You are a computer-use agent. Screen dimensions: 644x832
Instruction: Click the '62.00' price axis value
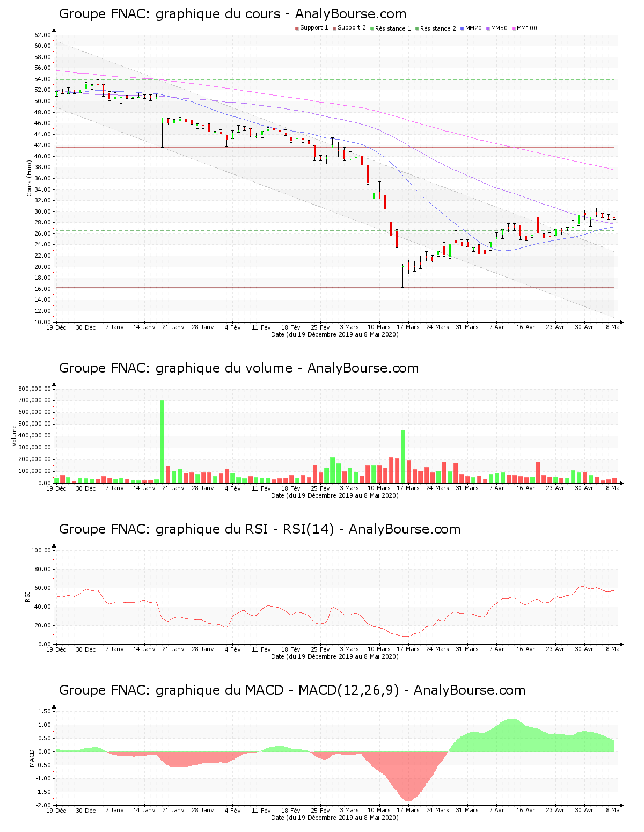click(42, 35)
